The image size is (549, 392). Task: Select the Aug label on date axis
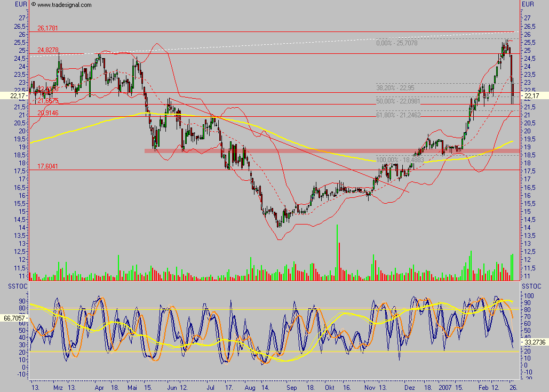point(250,387)
